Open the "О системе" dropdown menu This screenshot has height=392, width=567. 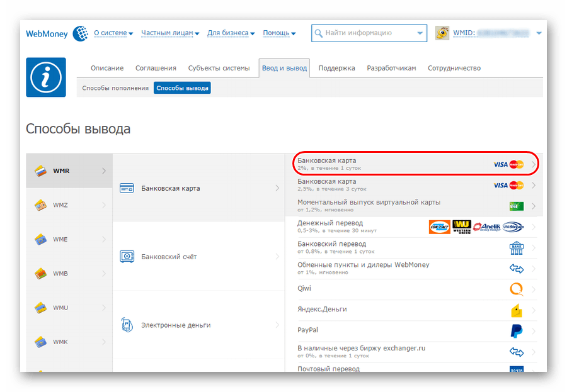[x=113, y=33]
